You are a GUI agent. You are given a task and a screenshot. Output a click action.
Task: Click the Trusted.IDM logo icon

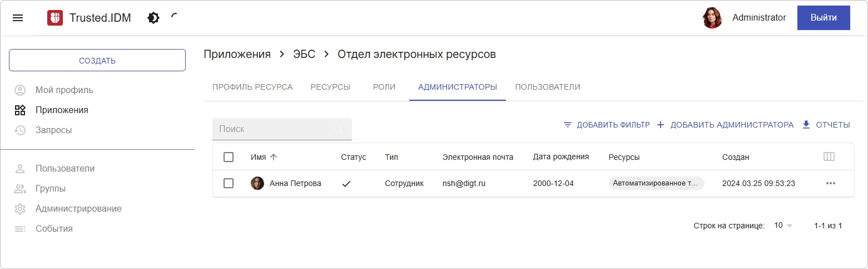coord(55,18)
